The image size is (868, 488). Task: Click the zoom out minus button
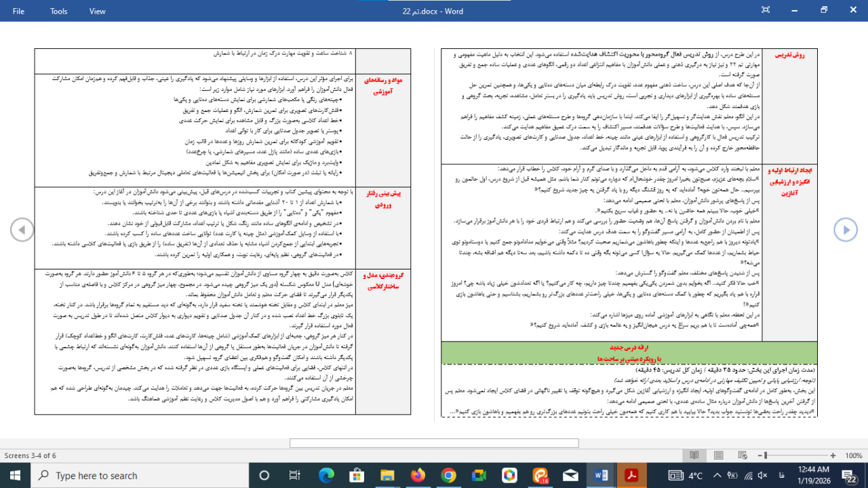point(759,455)
